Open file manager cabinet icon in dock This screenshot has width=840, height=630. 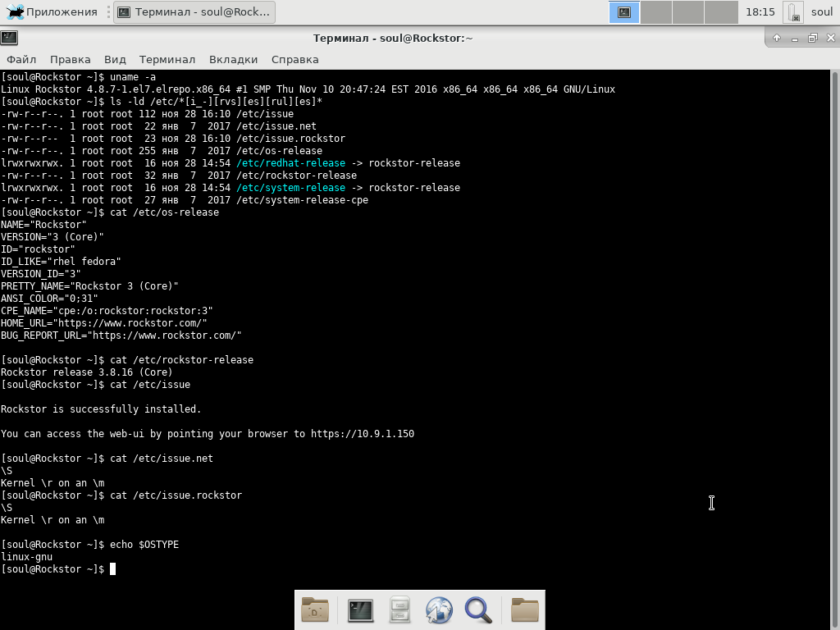[399, 610]
